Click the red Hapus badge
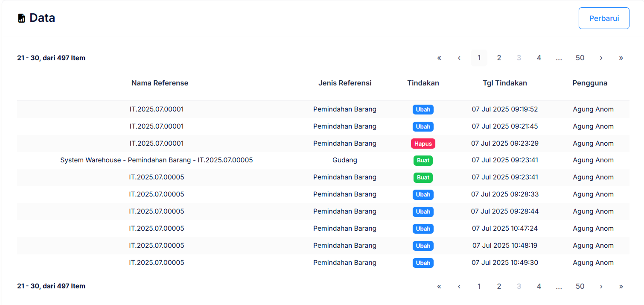 pos(423,144)
